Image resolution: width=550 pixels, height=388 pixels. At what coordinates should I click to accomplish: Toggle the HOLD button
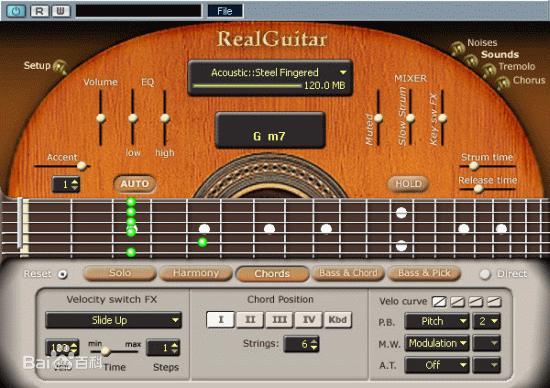click(x=408, y=184)
